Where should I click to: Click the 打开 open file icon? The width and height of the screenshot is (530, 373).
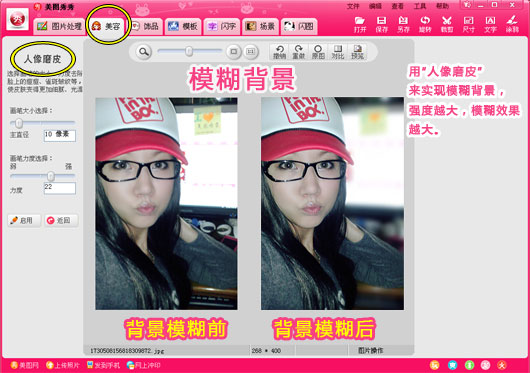(x=360, y=24)
